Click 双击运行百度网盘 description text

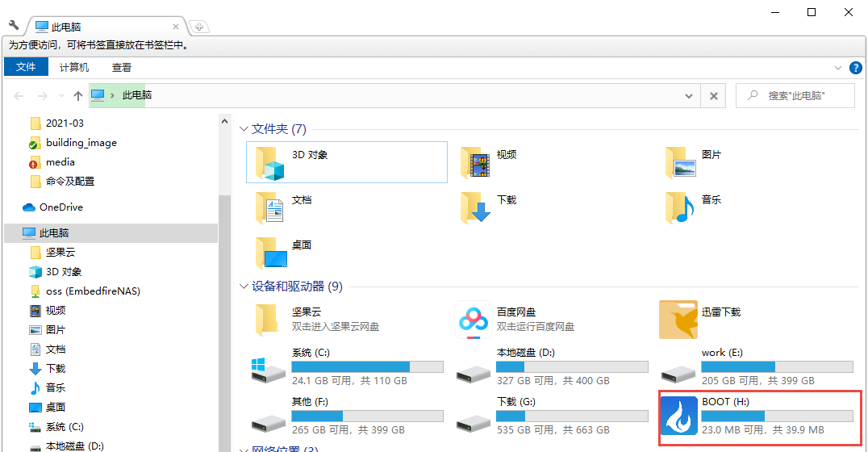pyautogui.click(x=536, y=327)
